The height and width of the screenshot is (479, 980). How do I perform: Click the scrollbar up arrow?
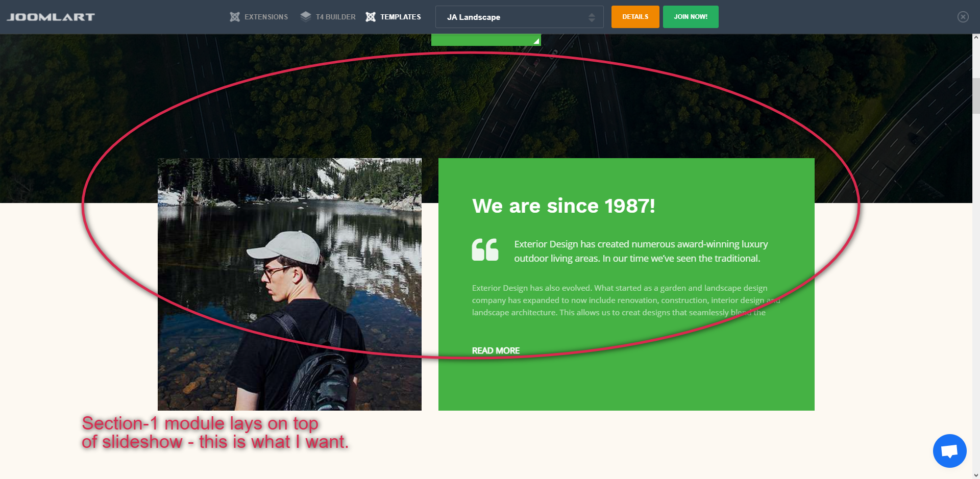click(976, 37)
